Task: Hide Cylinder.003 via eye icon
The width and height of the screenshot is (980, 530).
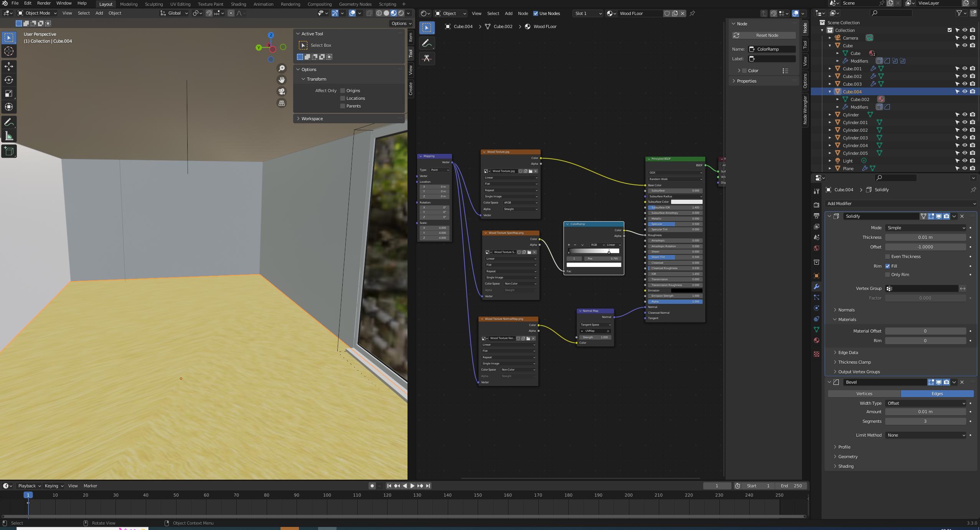Action: tap(965, 137)
